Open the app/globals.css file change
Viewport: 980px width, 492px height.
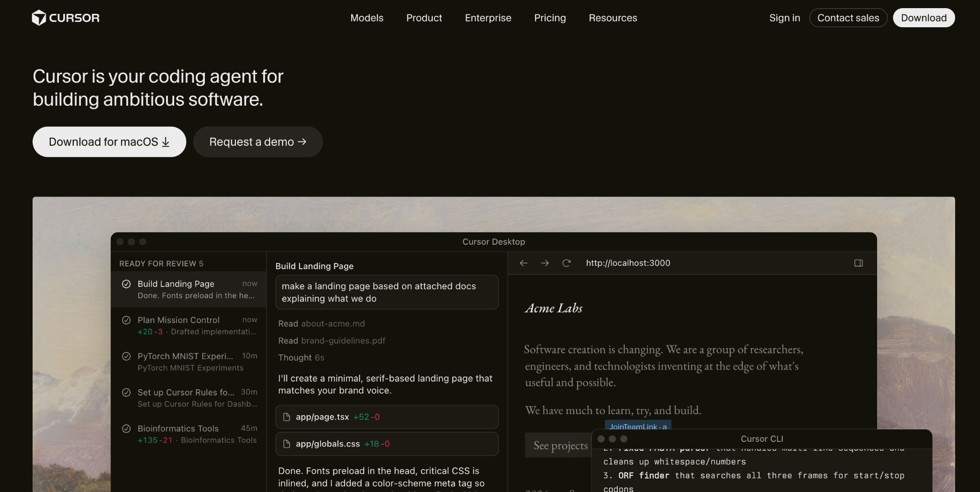[x=387, y=444]
